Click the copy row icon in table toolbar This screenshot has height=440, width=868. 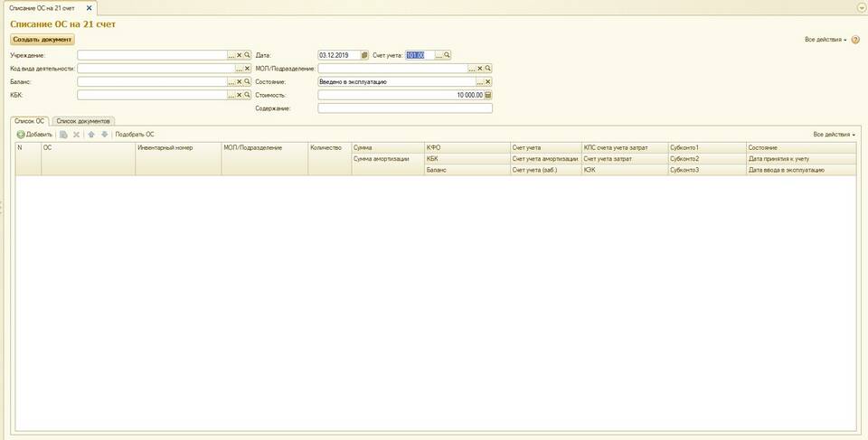pyautogui.click(x=64, y=135)
